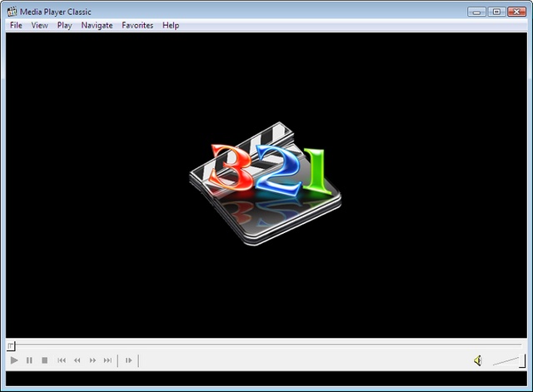Image resolution: width=533 pixels, height=392 pixels.
Task: Click the seek bar thumb
Action: (x=11, y=345)
